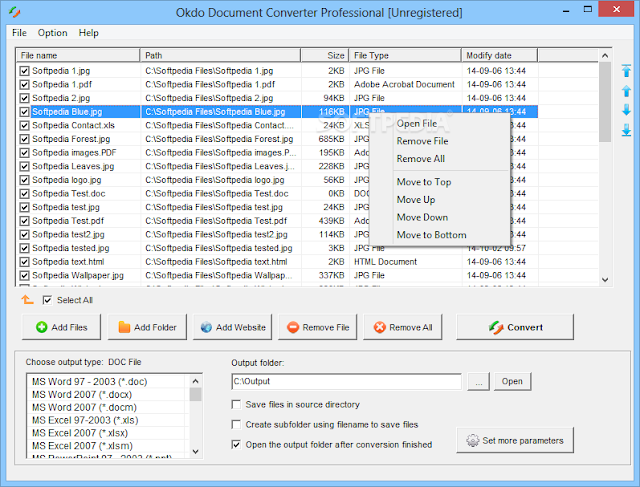Viewport: 640px width, 487px height.
Task: Sort by File Type column header
Action: pos(405,56)
